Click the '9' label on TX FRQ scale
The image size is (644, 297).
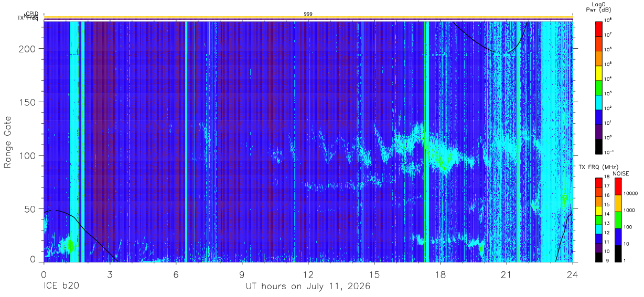[608, 260]
